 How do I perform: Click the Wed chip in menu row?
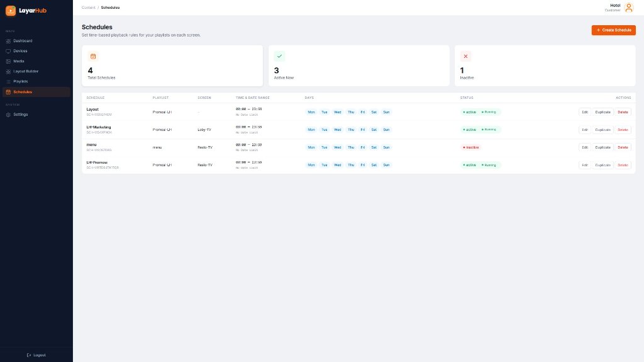(337, 147)
